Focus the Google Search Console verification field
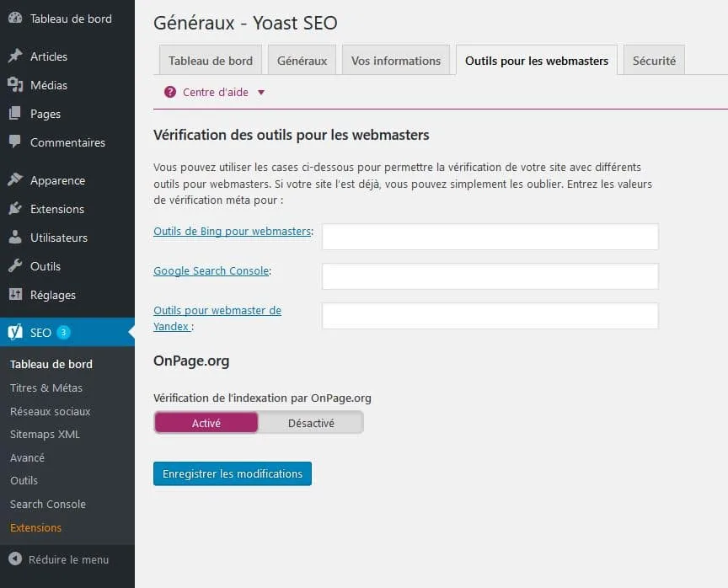 tap(490, 276)
